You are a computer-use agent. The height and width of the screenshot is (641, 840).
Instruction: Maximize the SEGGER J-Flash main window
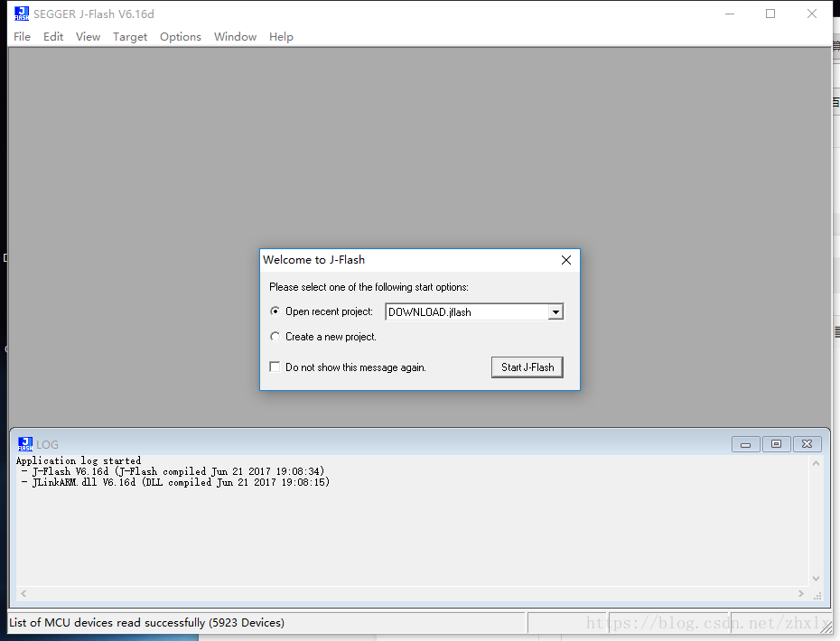pos(770,14)
